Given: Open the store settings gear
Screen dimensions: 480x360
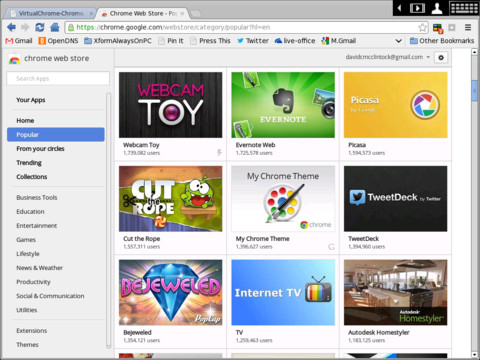Looking at the screenshot, I should [x=441, y=57].
